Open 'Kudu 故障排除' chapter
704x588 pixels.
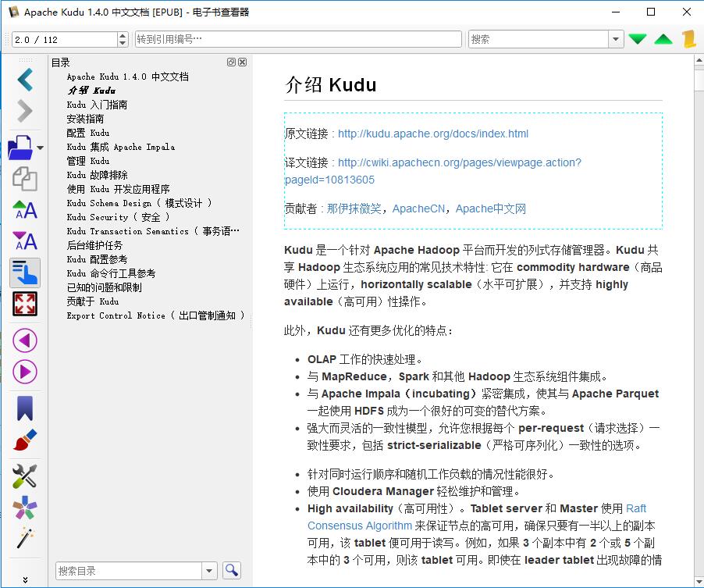[98, 175]
